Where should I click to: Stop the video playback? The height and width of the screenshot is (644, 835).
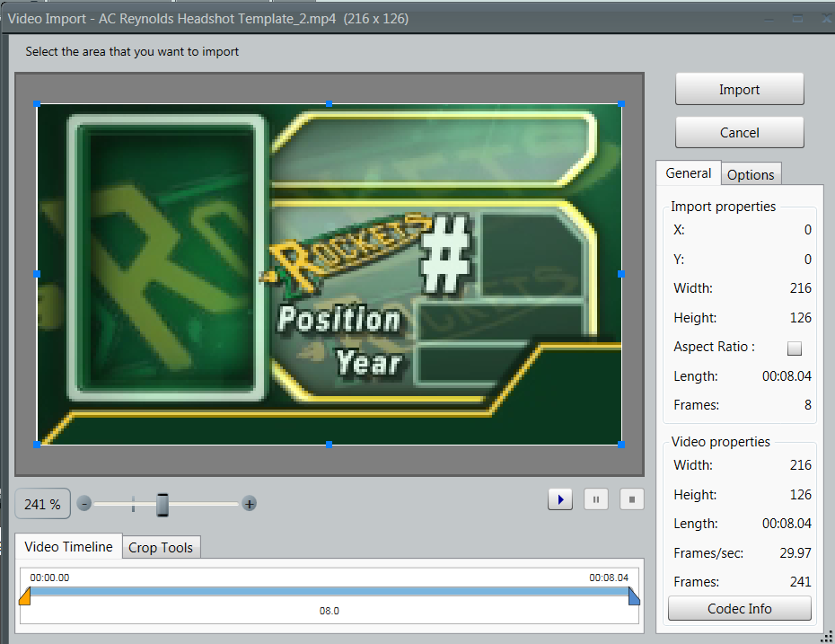[x=632, y=499]
